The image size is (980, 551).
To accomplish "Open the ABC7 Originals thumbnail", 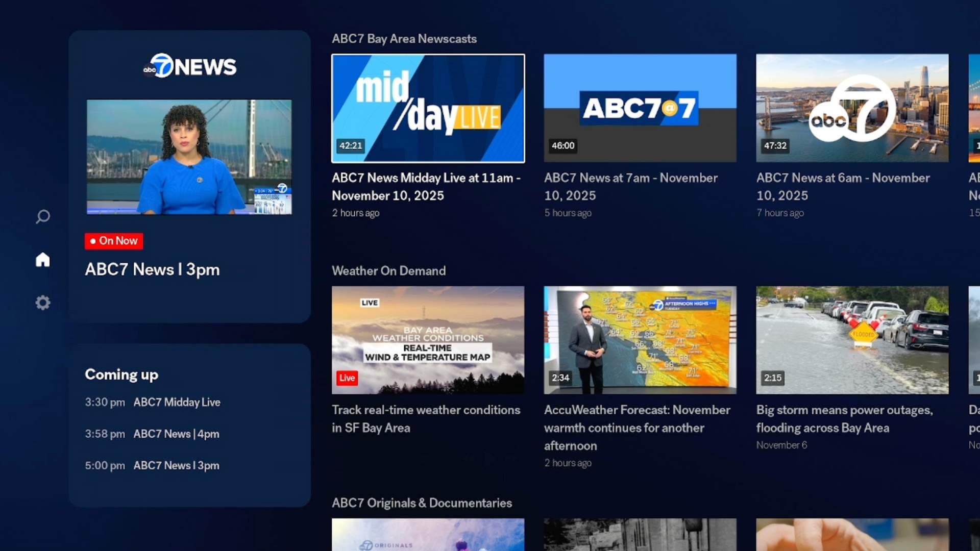I will click(428, 535).
